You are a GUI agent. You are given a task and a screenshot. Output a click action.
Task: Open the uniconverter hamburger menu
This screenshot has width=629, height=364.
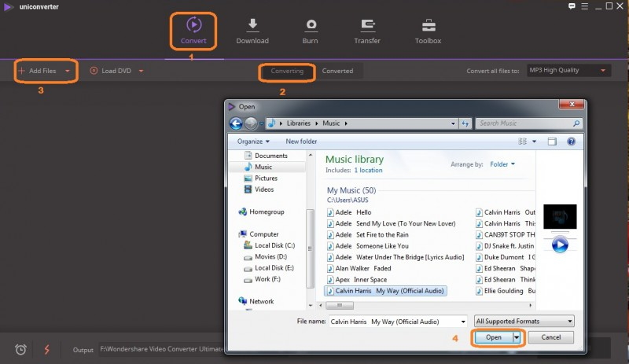(x=584, y=6)
